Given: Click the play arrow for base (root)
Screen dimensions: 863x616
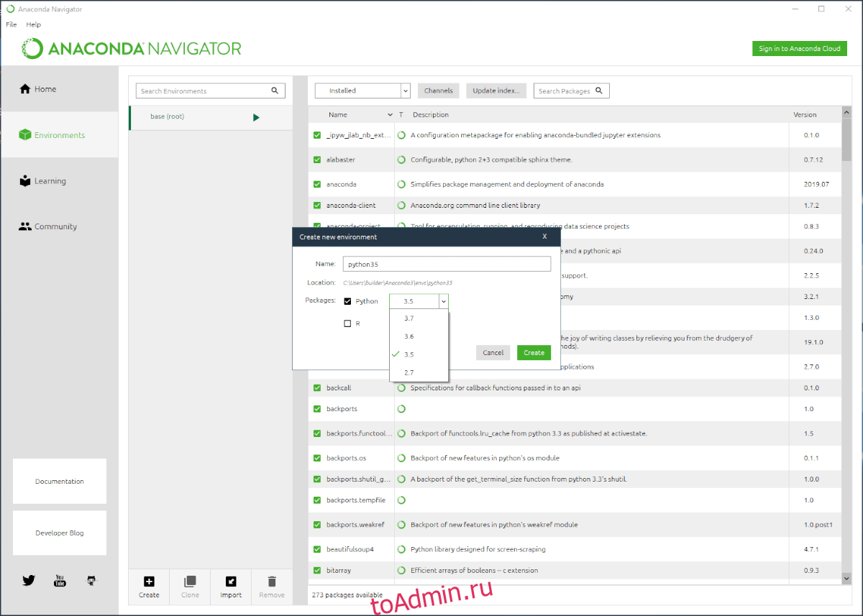Looking at the screenshot, I should (x=256, y=117).
